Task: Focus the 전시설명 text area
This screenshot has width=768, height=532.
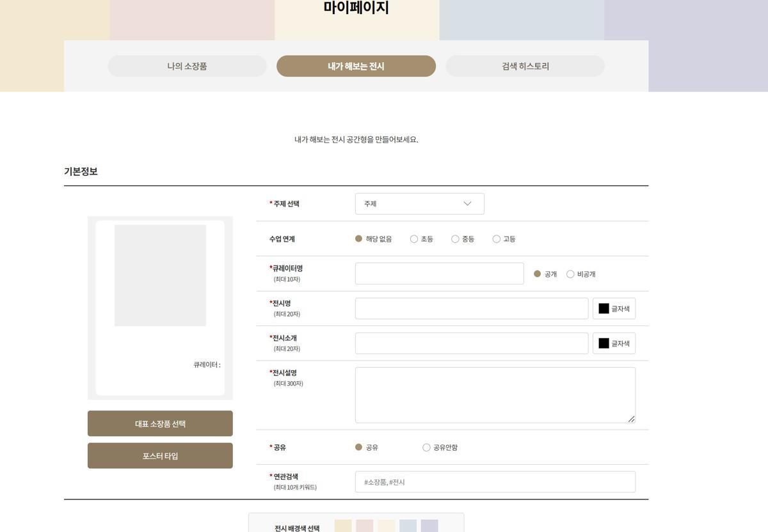Action: coord(495,395)
